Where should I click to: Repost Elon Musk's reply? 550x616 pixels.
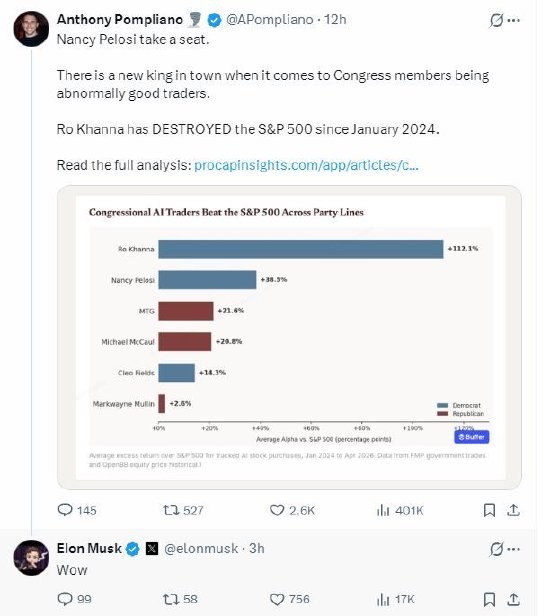[180, 599]
